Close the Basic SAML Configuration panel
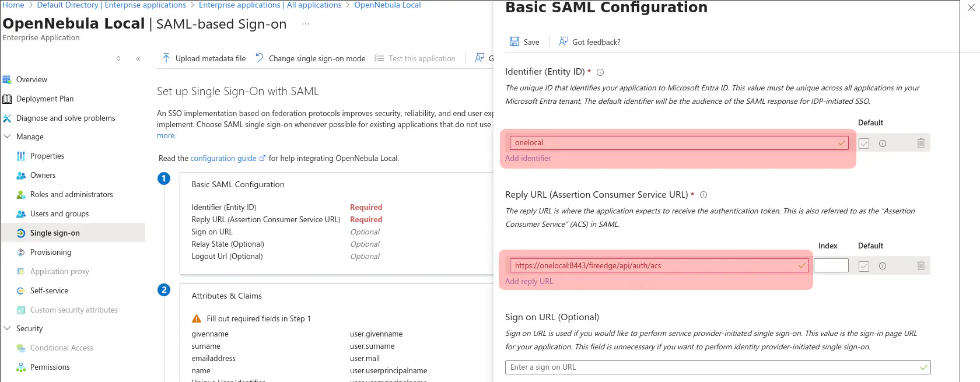 click(x=971, y=8)
